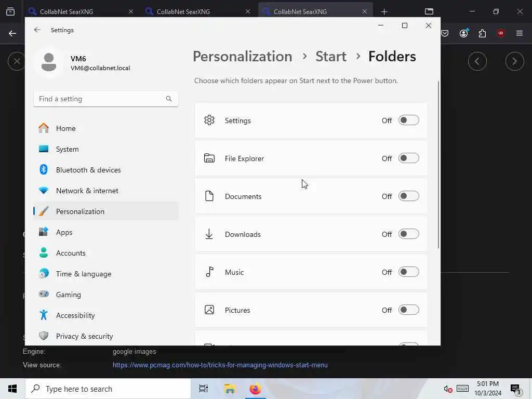This screenshot has height=399, width=532.
Task: Click the Settings gear icon in the folder list
Action: click(x=209, y=120)
